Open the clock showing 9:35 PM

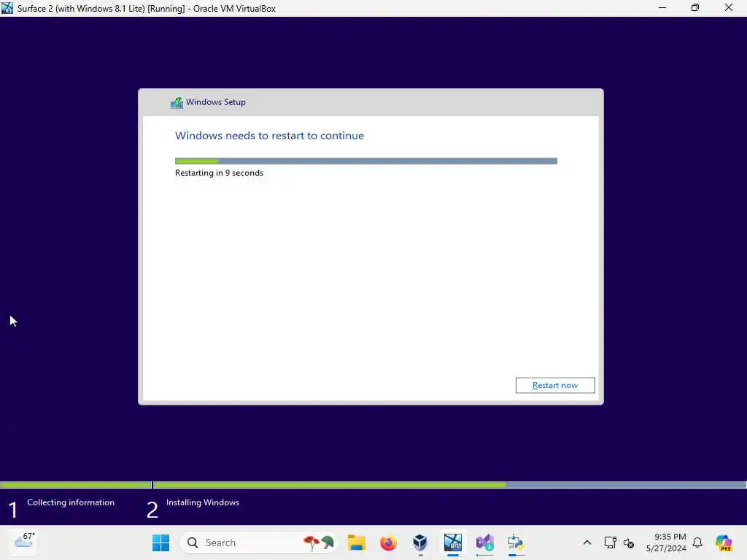coord(666,542)
